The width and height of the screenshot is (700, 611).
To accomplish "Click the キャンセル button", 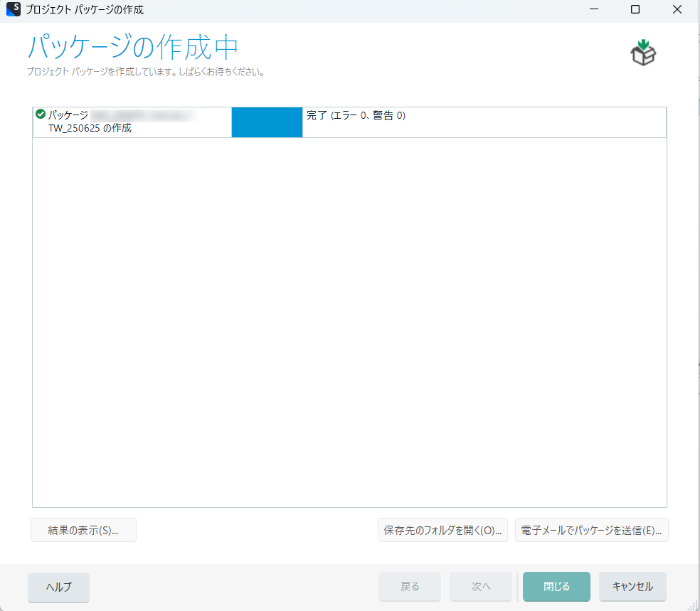I will pos(632,586).
